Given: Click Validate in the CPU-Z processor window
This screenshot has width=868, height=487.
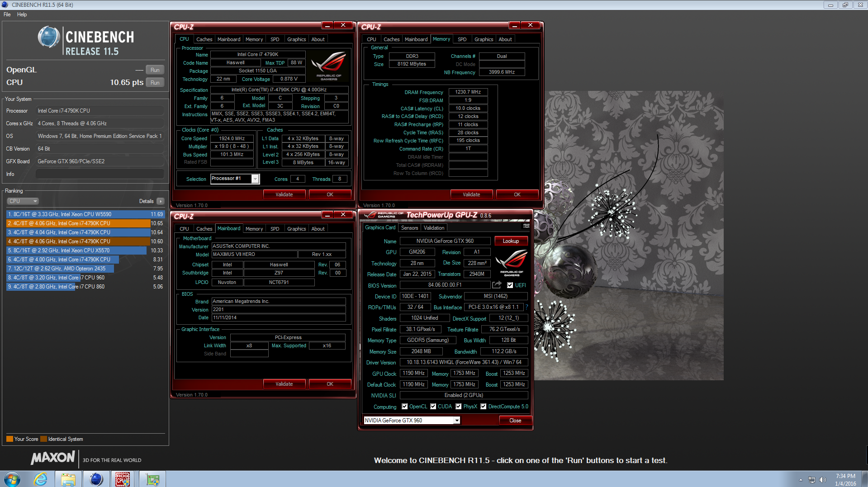Looking at the screenshot, I should [x=284, y=194].
